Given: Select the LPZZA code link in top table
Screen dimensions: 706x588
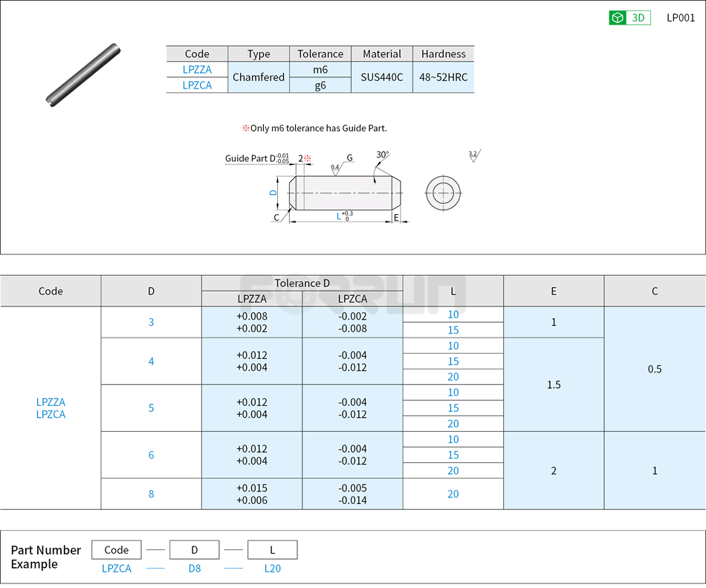Looking at the screenshot, I should click(196, 69).
